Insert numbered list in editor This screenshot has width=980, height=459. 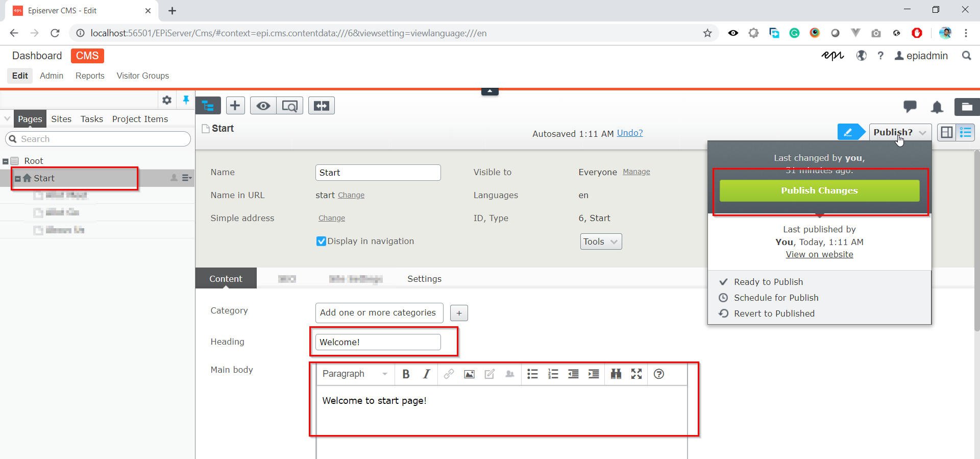coord(553,374)
